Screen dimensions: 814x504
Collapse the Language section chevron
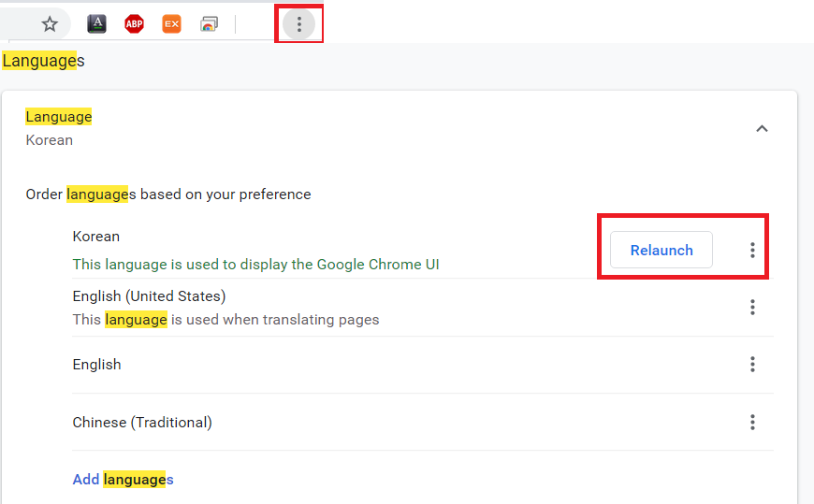coord(762,129)
